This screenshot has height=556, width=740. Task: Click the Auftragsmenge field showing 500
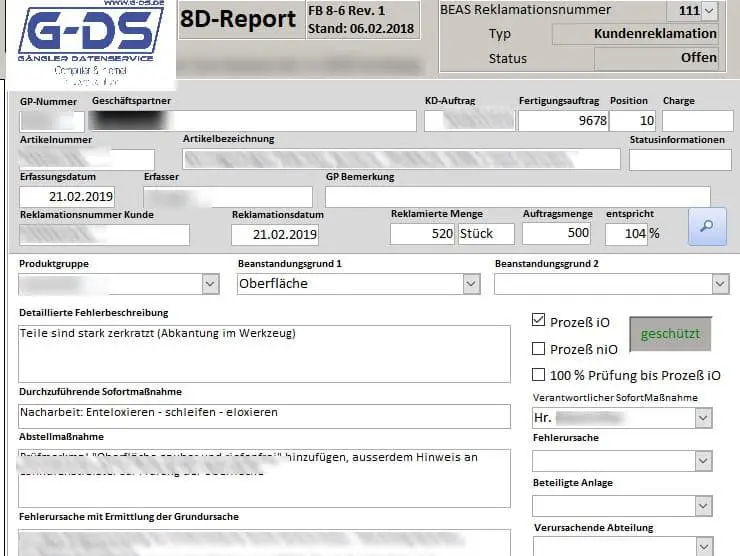click(x=556, y=233)
